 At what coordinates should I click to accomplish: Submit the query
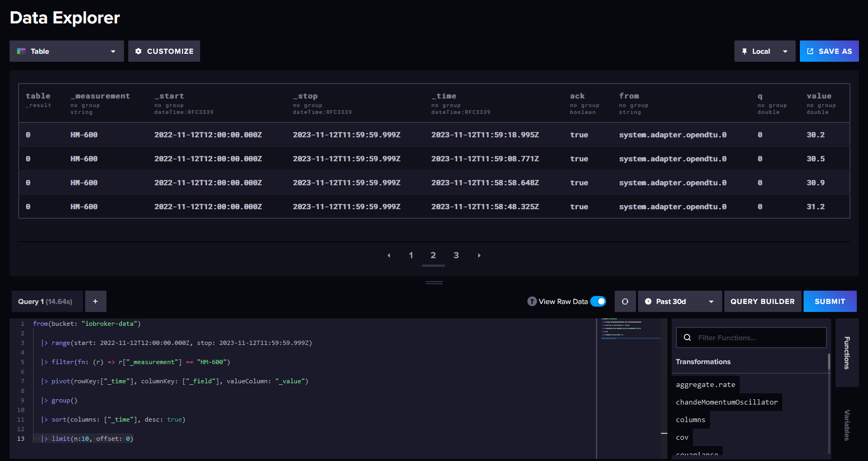pos(830,301)
